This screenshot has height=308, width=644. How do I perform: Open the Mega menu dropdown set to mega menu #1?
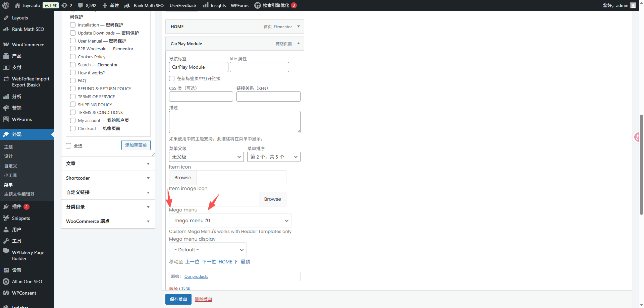(230, 221)
